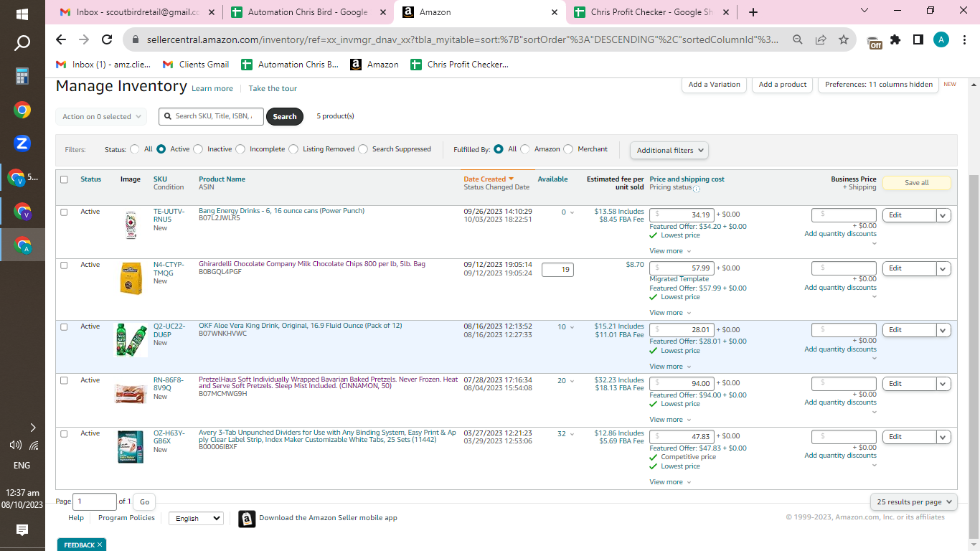Check the Bang Energy Drinks row
The width and height of the screenshot is (980, 551).
point(64,212)
